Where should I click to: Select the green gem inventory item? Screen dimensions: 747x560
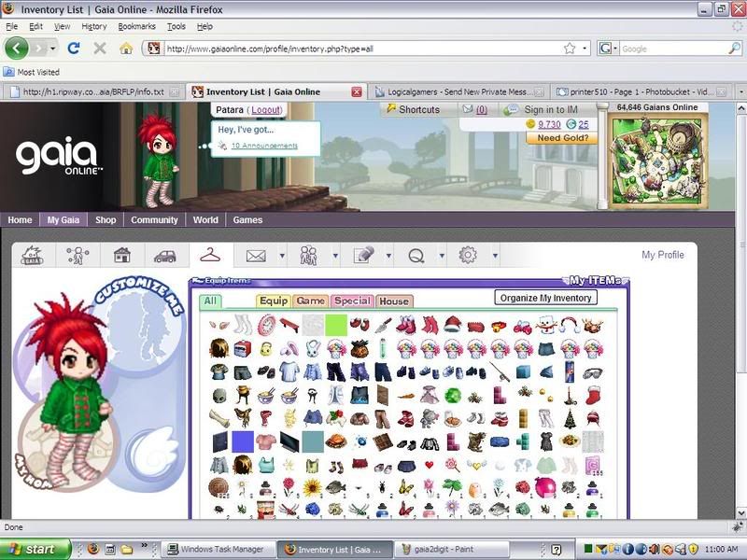[x=453, y=395]
